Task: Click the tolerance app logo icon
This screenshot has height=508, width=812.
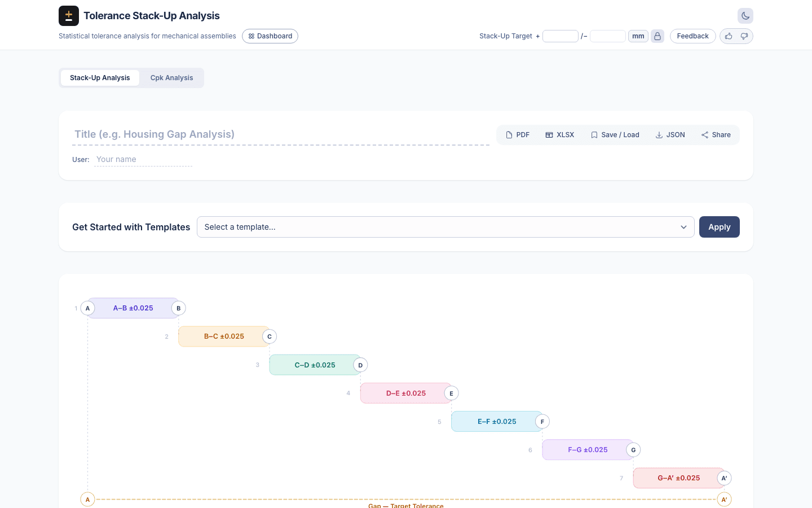Action: coord(68,15)
